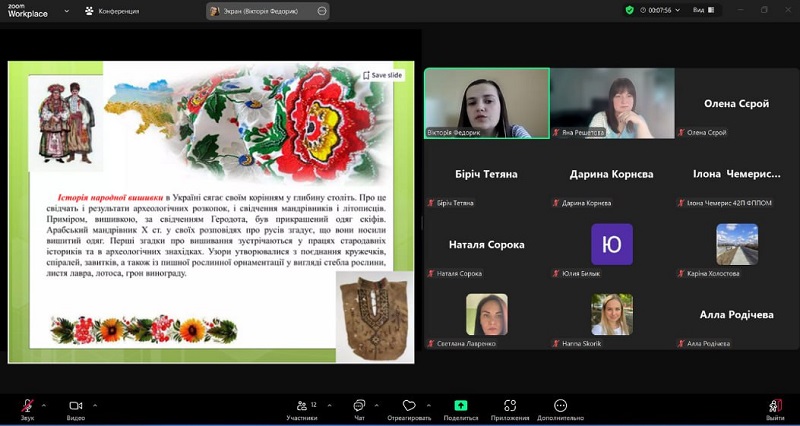The height and width of the screenshot is (426, 800).
Task: Click the green Поделиться share screen icon
Action: point(460,405)
